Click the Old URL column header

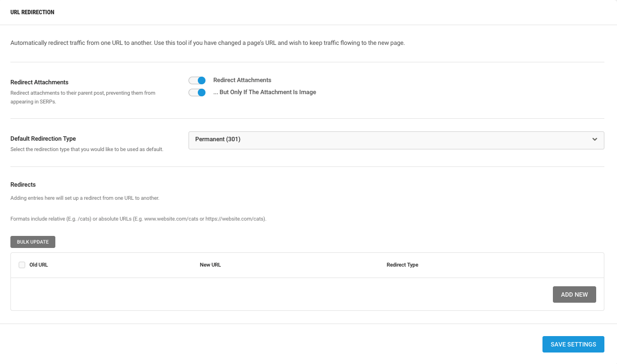38,265
